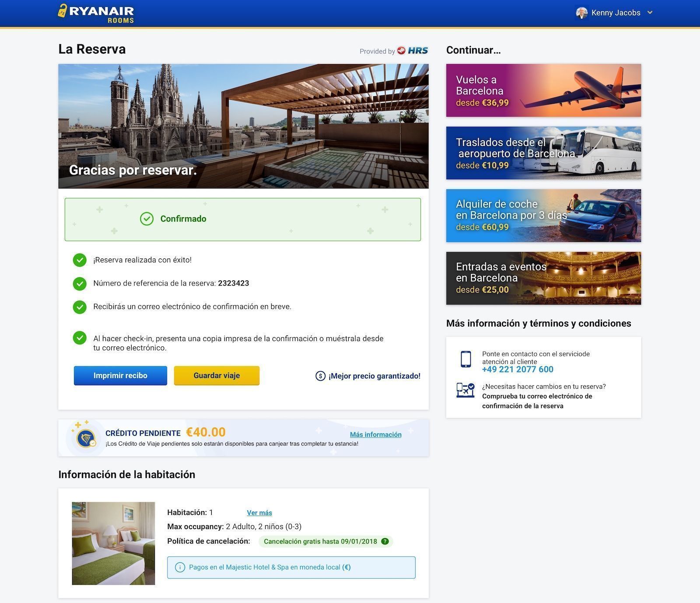Click green check beside Al hacer check-in
700x603 pixels.
(x=80, y=338)
